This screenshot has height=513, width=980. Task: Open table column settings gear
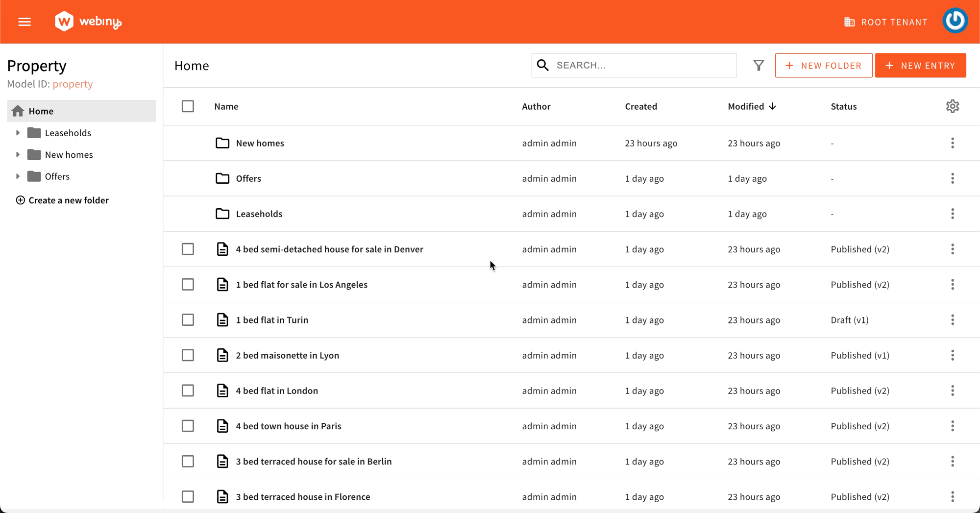click(952, 106)
